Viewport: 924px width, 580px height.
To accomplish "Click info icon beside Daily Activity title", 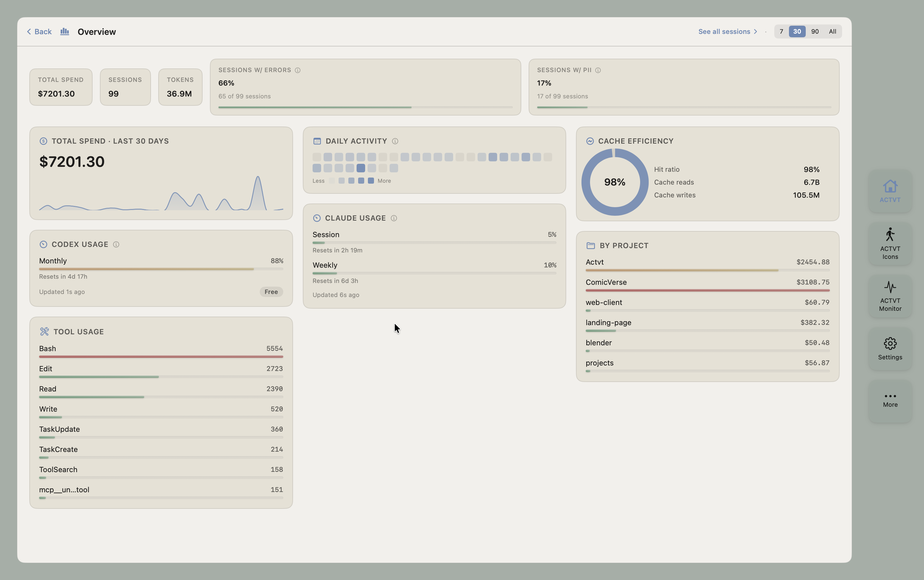I will (x=395, y=141).
